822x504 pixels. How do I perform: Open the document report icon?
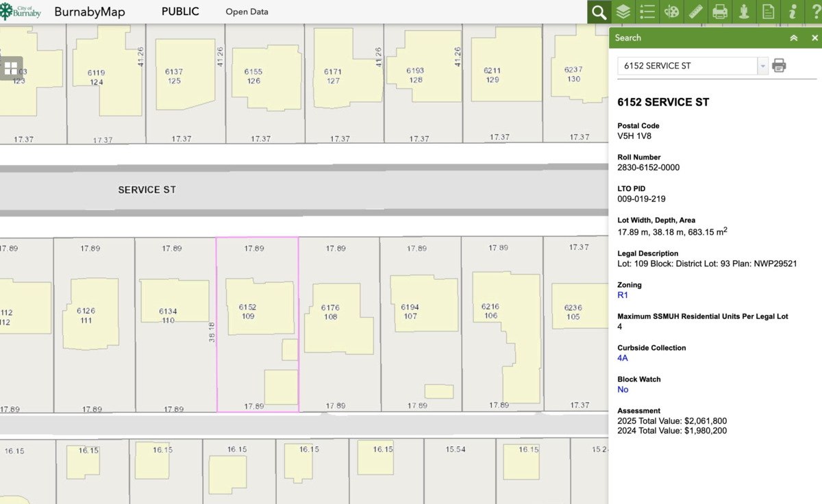point(769,12)
